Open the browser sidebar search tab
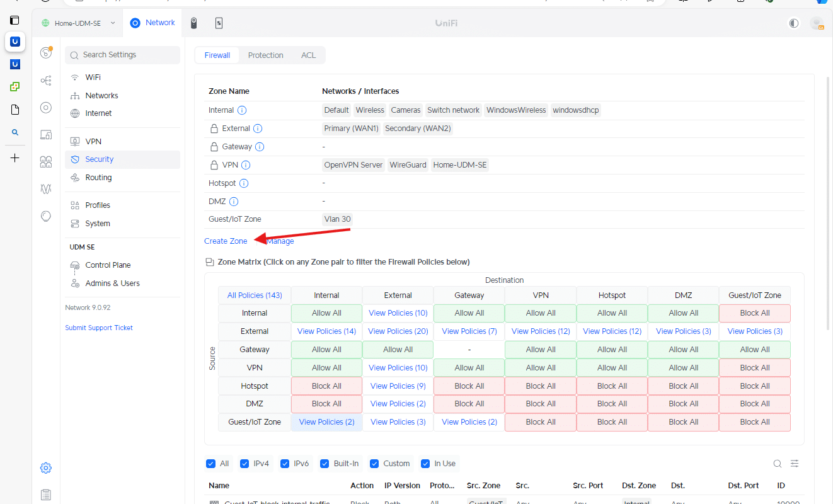The image size is (833, 504). coord(15,132)
